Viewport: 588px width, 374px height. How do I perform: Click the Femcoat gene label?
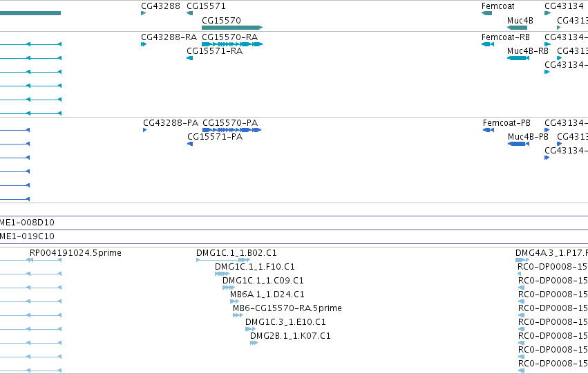pos(498,6)
